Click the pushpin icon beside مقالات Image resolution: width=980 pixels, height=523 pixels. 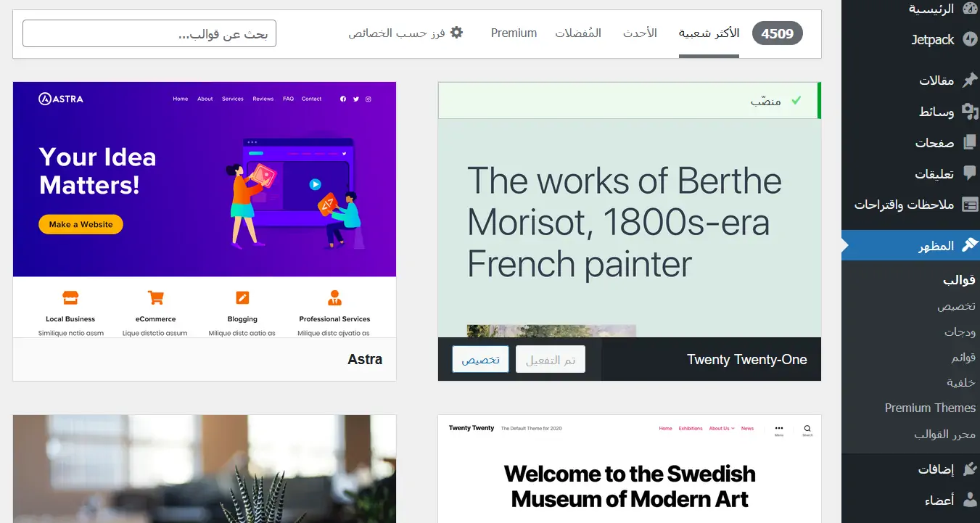[970, 80]
